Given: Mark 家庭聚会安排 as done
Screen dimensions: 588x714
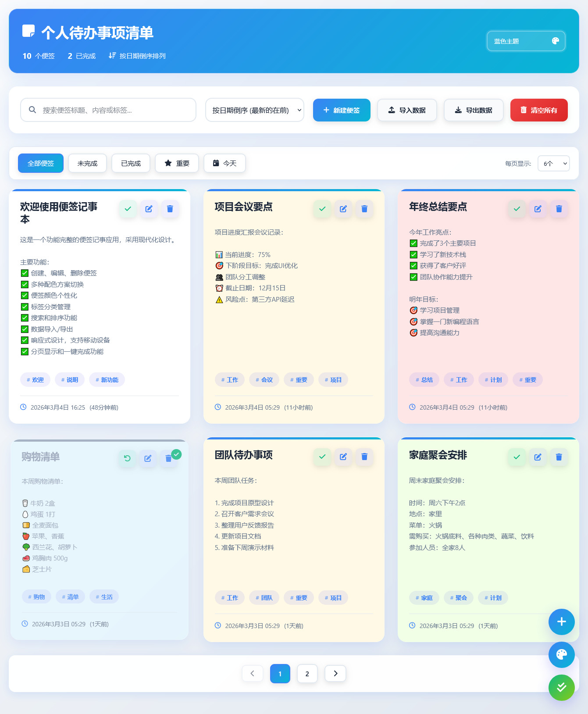Looking at the screenshot, I should (517, 457).
